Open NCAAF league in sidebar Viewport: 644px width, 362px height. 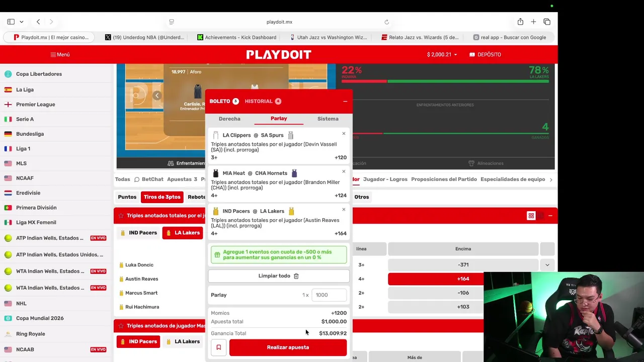coord(25,178)
